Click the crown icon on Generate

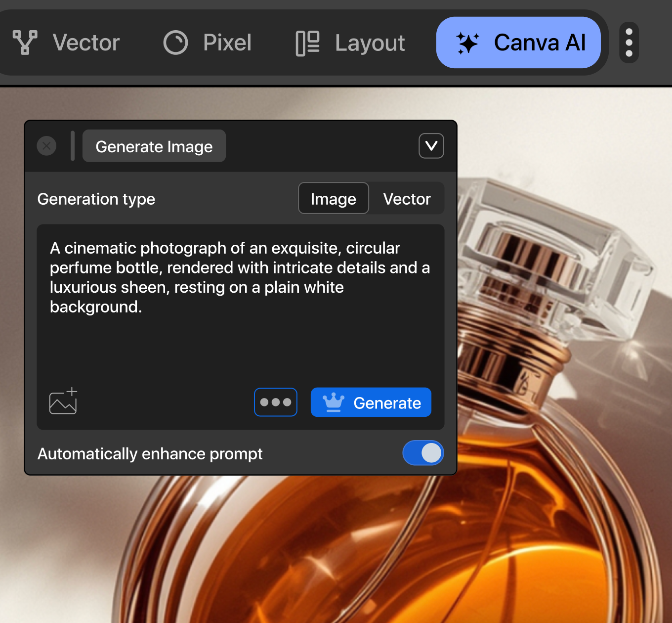pos(334,402)
